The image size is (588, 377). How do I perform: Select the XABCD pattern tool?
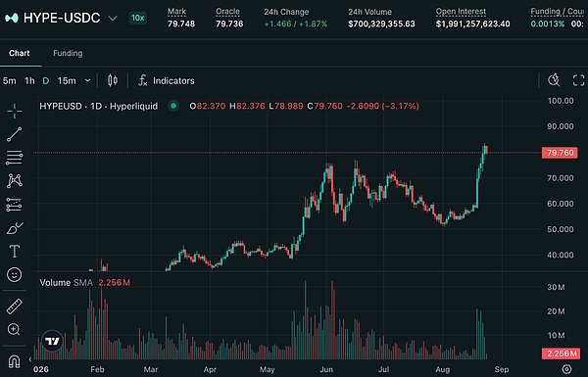[x=15, y=181]
